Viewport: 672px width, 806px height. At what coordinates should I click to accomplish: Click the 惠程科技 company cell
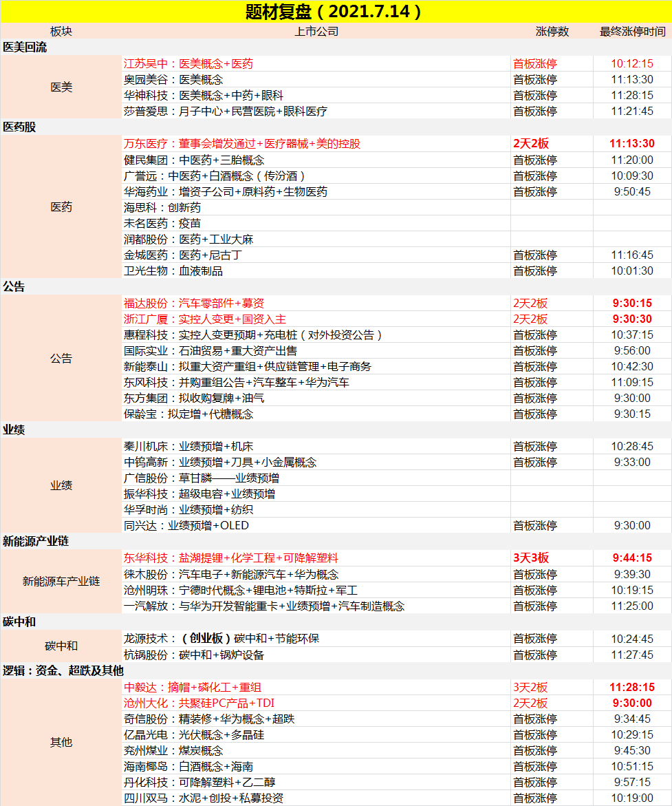316,335
